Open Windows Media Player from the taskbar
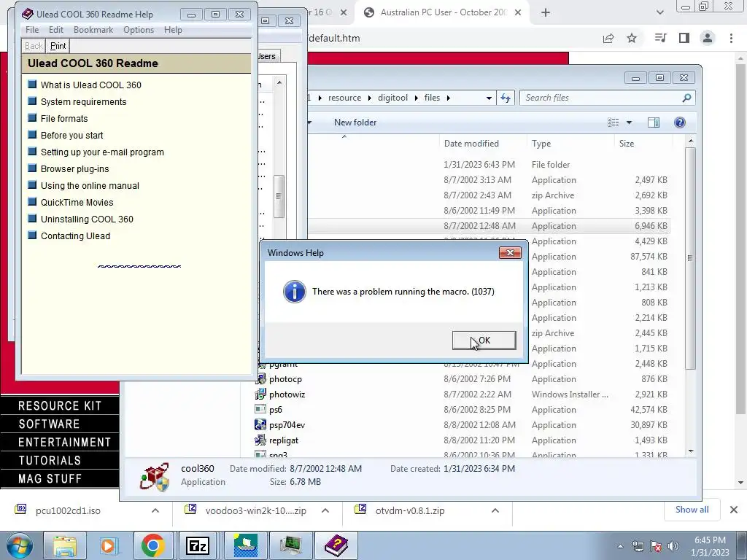Viewport: 747px width, 560px height. coord(109,545)
